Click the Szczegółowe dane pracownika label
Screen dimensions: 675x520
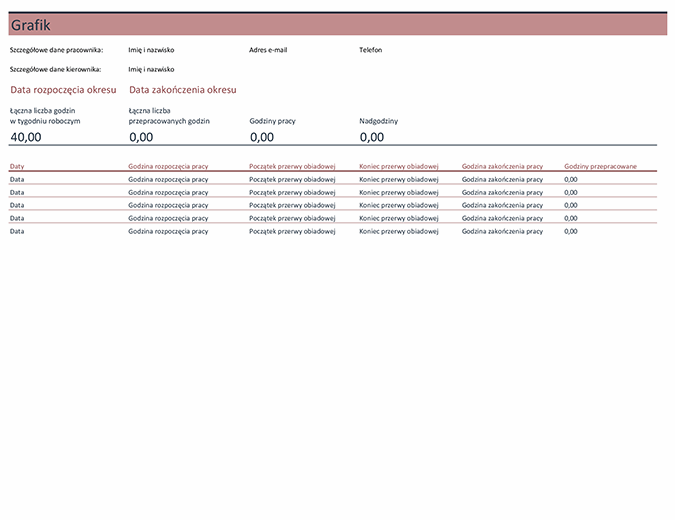click(56, 49)
